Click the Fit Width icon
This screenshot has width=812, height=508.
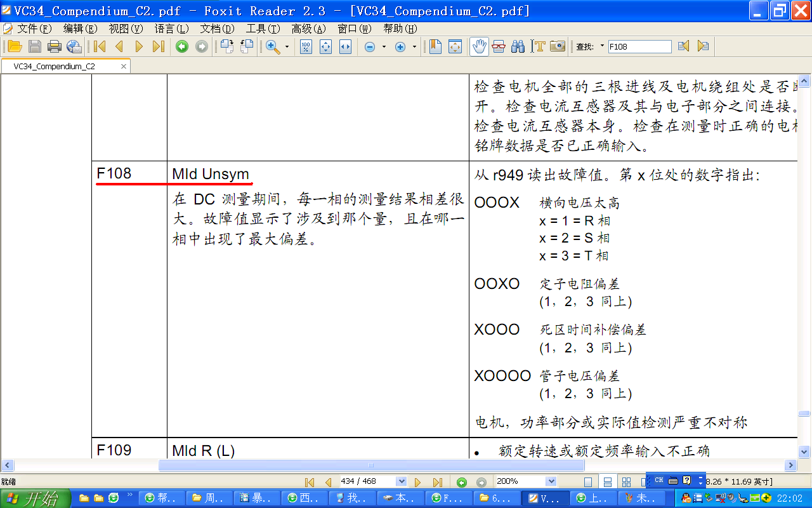coord(345,46)
